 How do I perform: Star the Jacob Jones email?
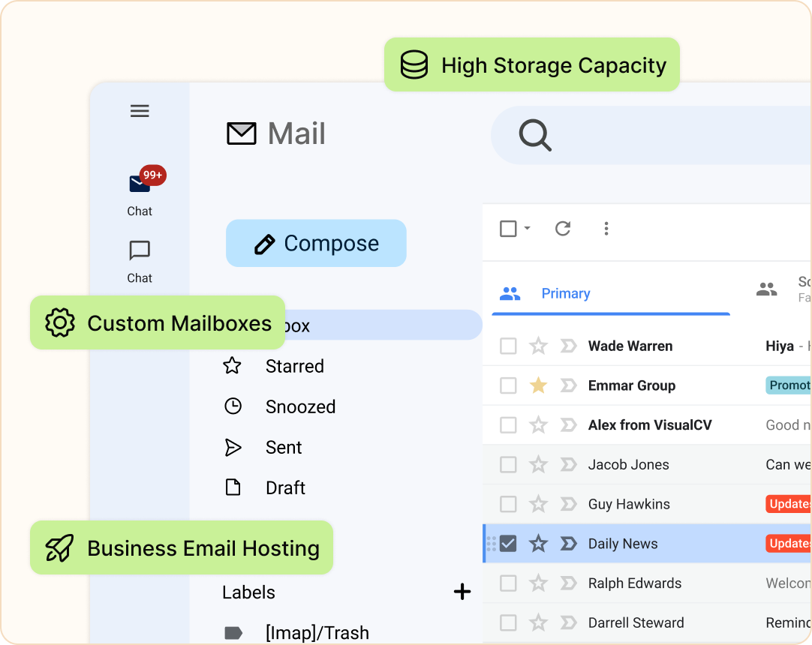539,464
